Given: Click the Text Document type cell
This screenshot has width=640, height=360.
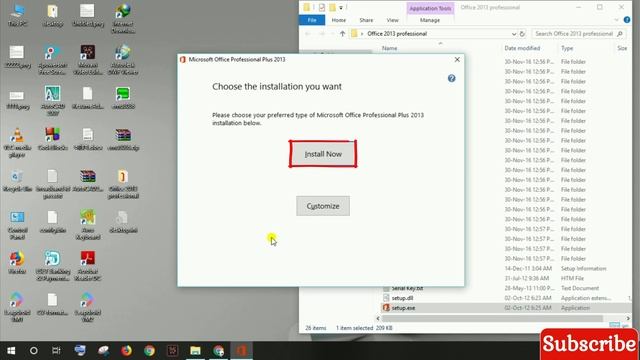Looking at the screenshot, I should (x=580, y=288).
